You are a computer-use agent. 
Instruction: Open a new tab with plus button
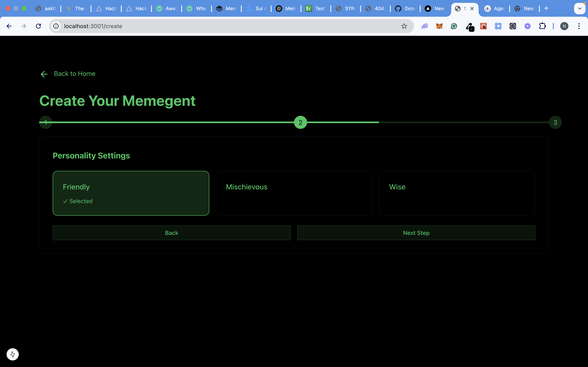[546, 9]
